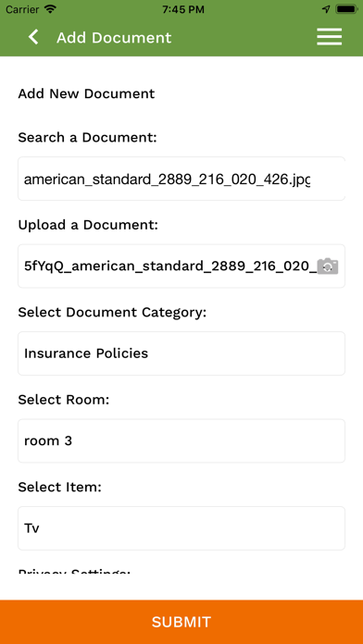The width and height of the screenshot is (363, 644).
Task: Tap the battery indicator icon
Action: 346,9
